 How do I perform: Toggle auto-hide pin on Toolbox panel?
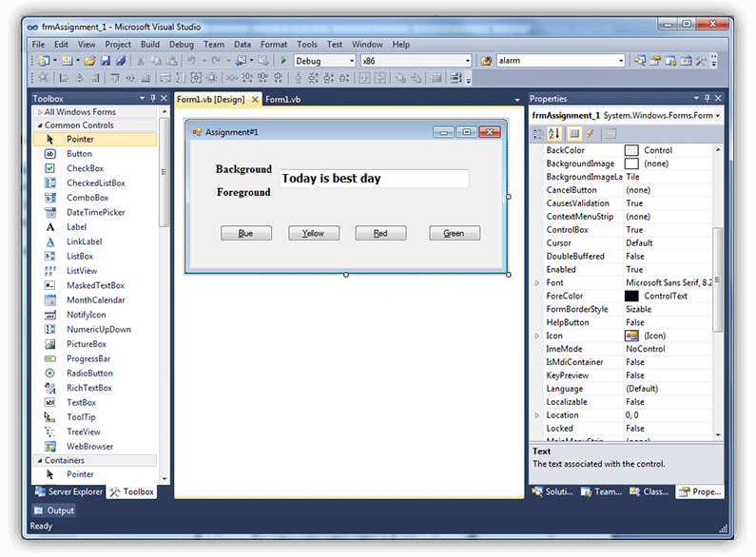[153, 98]
